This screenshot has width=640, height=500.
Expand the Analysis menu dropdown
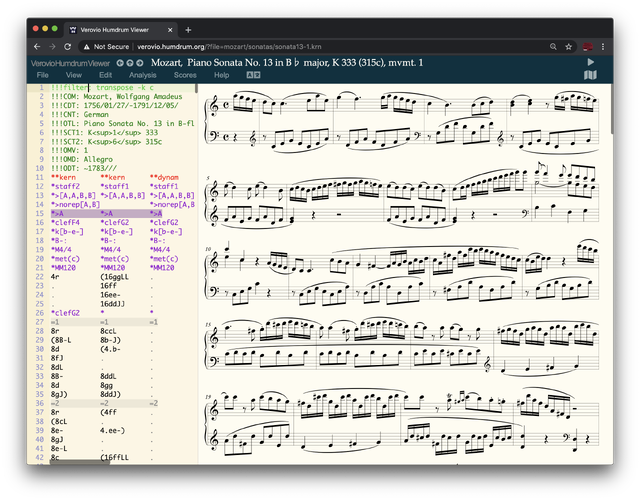[x=142, y=75]
